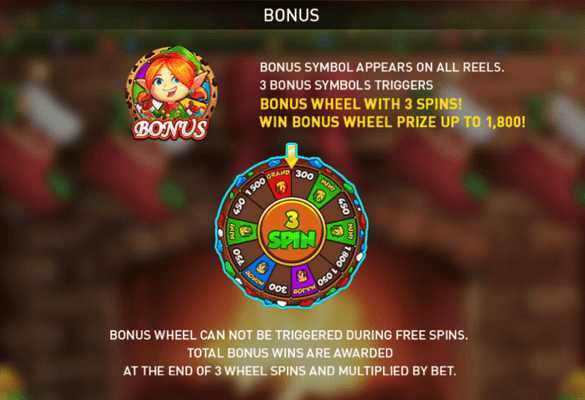The height and width of the screenshot is (400, 585).
Task: Pick the 1050 prize wheel segment
Action: pyautogui.click(x=327, y=277)
